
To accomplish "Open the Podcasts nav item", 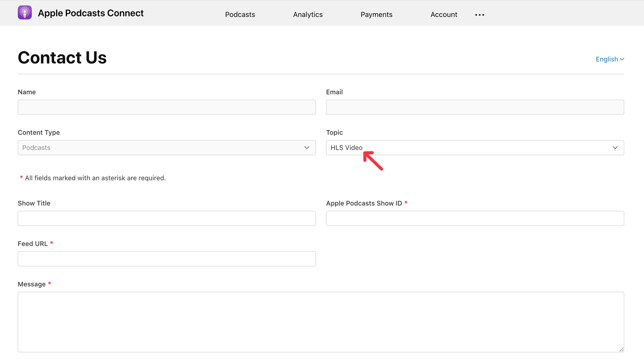I will click(240, 14).
